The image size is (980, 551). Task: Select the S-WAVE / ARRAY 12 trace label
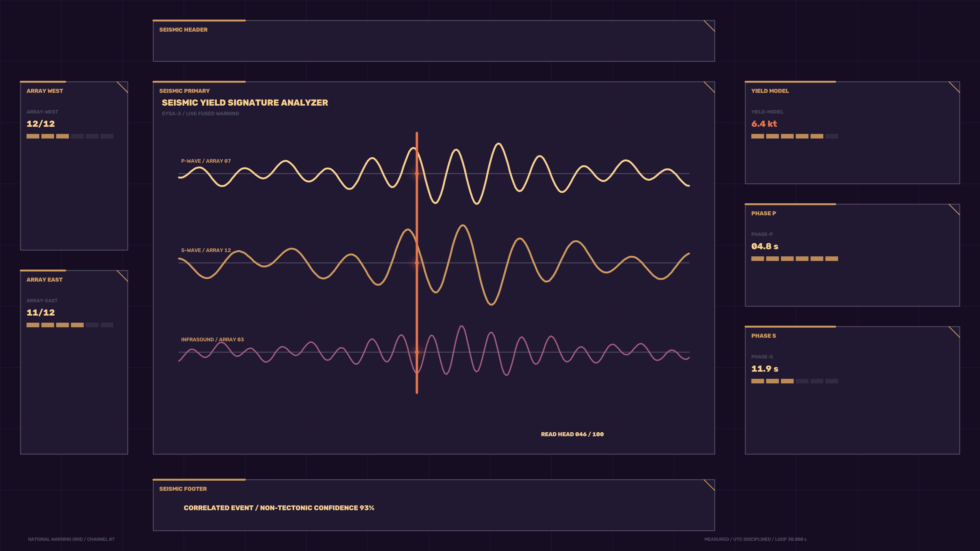(x=206, y=250)
